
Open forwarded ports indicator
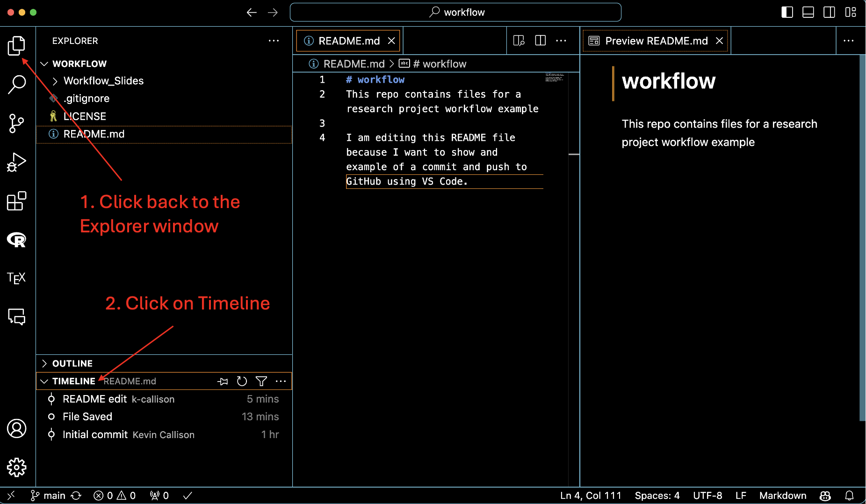pyautogui.click(x=159, y=496)
